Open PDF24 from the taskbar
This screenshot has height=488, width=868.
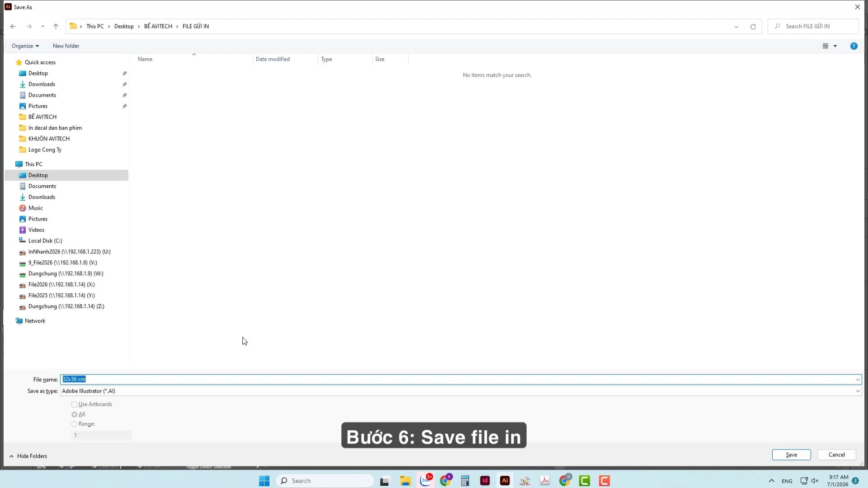tap(525, 481)
